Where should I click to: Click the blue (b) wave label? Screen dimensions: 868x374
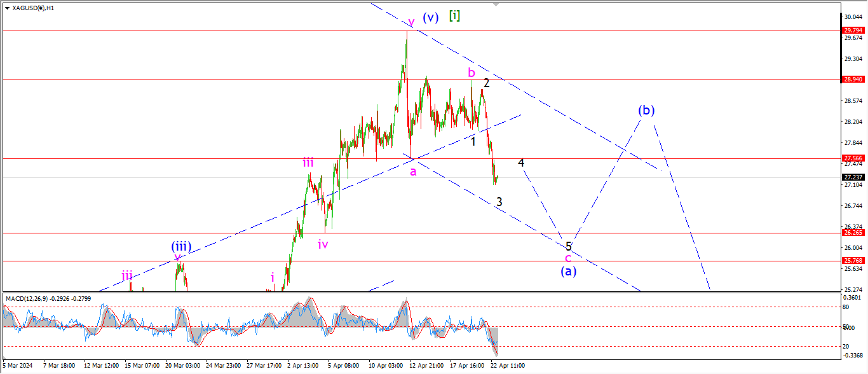pyautogui.click(x=646, y=110)
